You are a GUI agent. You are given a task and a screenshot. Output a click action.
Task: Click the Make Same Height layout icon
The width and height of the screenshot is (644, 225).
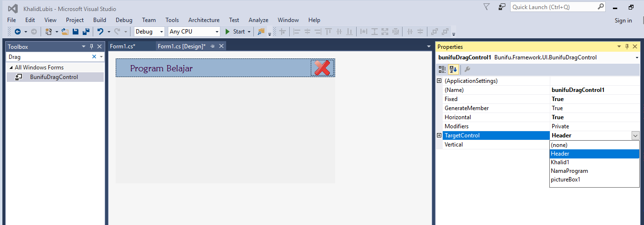point(374,32)
